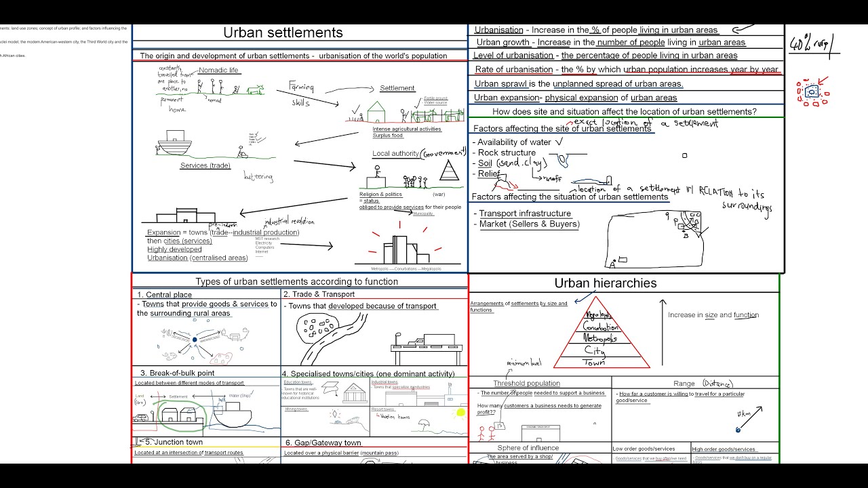Click the "5. Junction town" heading
This screenshot has width=868, height=488.
(x=174, y=442)
